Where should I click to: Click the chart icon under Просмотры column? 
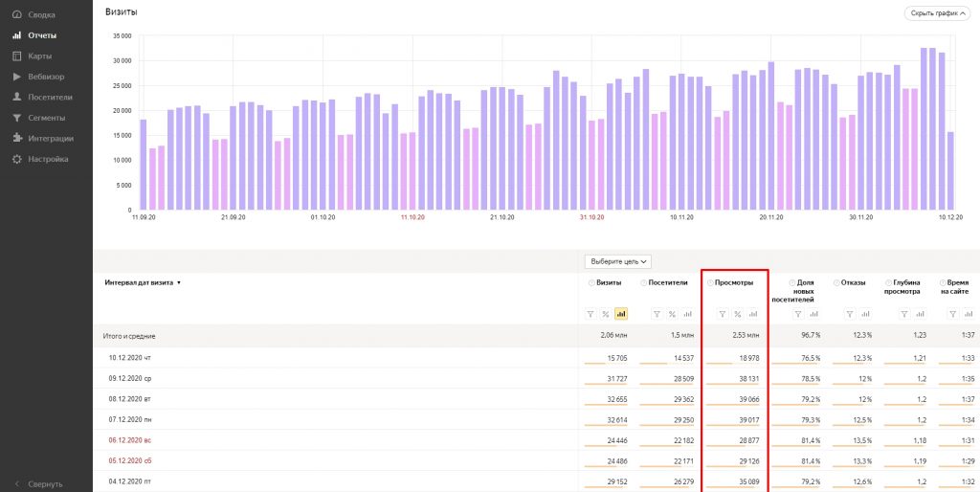752,314
